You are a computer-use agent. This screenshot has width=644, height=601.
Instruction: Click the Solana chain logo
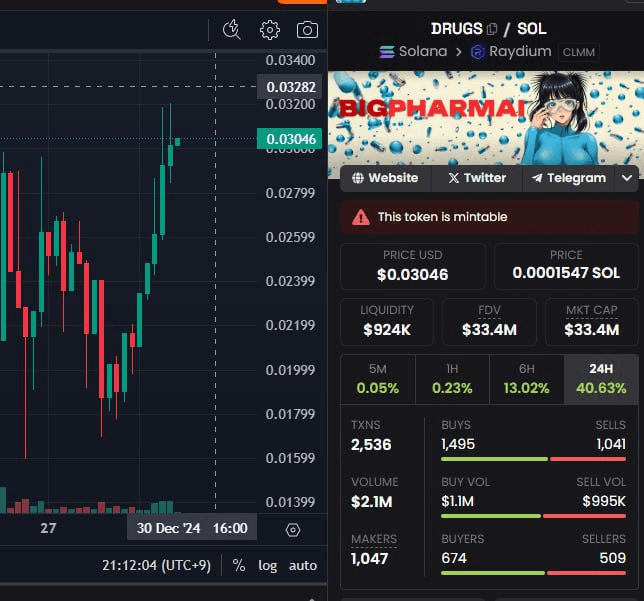point(386,52)
